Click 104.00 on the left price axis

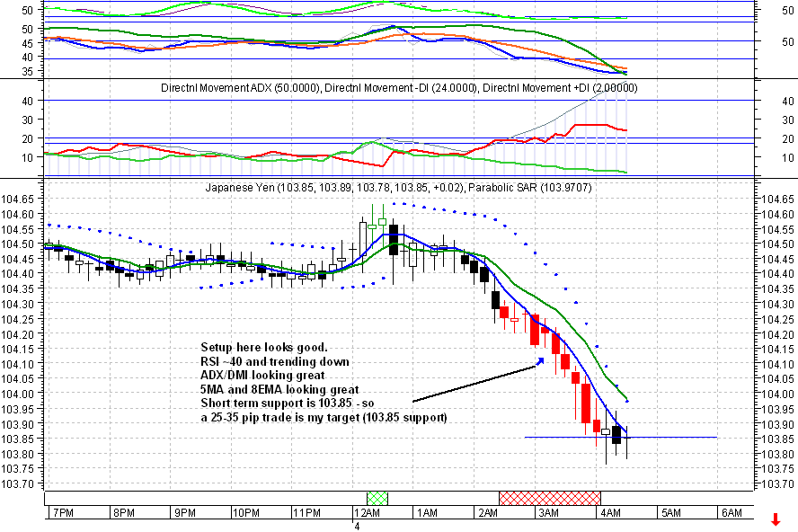tap(18, 394)
